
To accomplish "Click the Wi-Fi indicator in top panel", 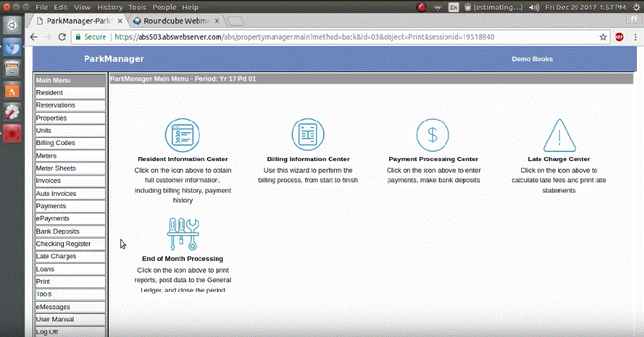I will [438, 7].
